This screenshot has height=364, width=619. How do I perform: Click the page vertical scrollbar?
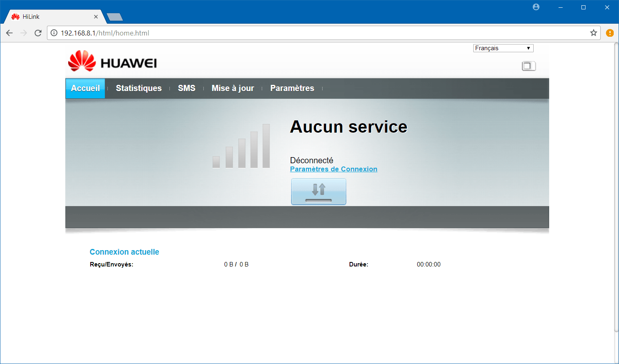616,188
